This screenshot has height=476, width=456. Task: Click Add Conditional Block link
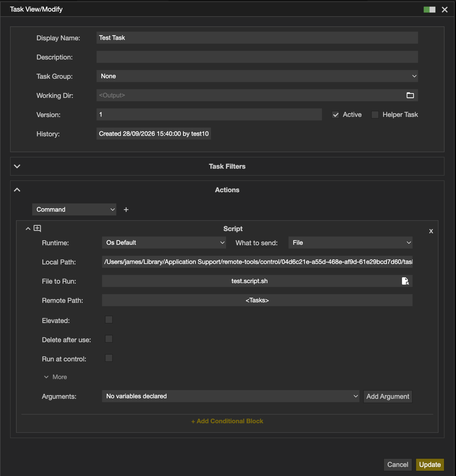227,421
